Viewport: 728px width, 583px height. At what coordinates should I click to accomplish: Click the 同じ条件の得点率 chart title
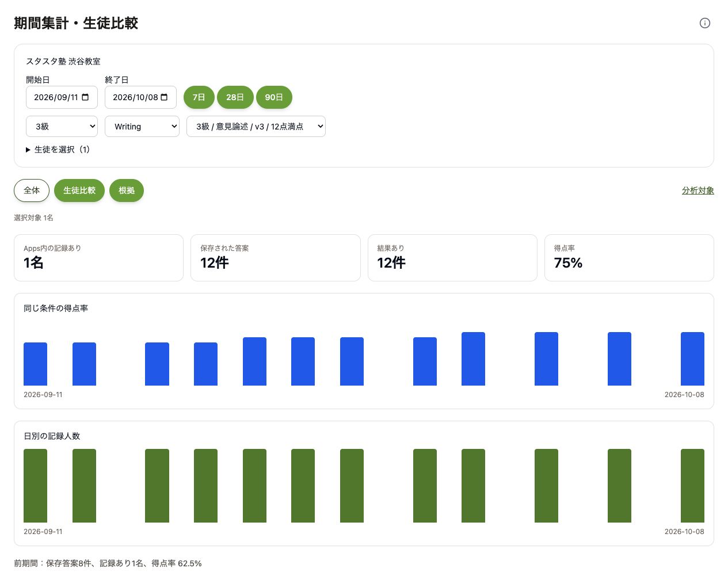56,308
